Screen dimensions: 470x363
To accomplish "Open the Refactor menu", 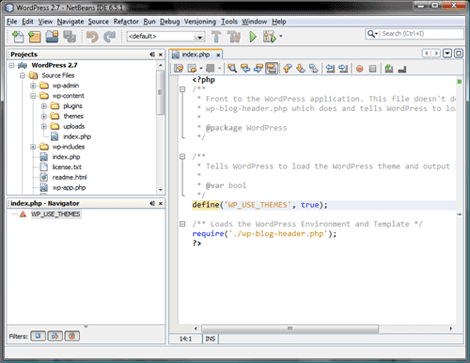I will tap(126, 22).
